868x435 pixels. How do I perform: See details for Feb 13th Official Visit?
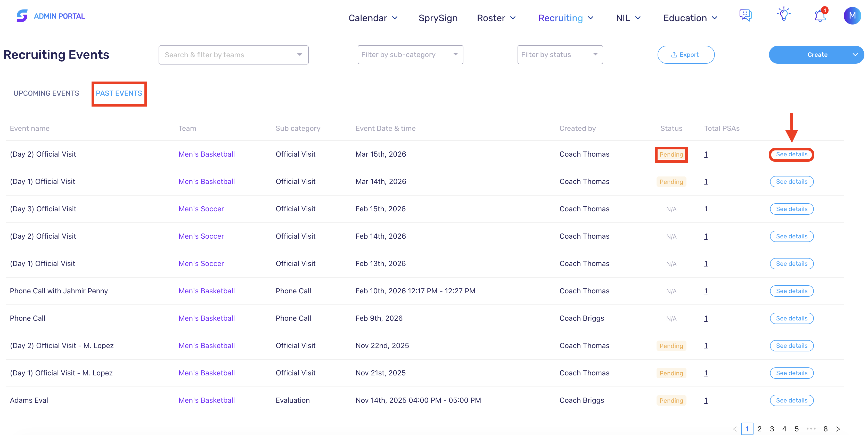(x=791, y=264)
